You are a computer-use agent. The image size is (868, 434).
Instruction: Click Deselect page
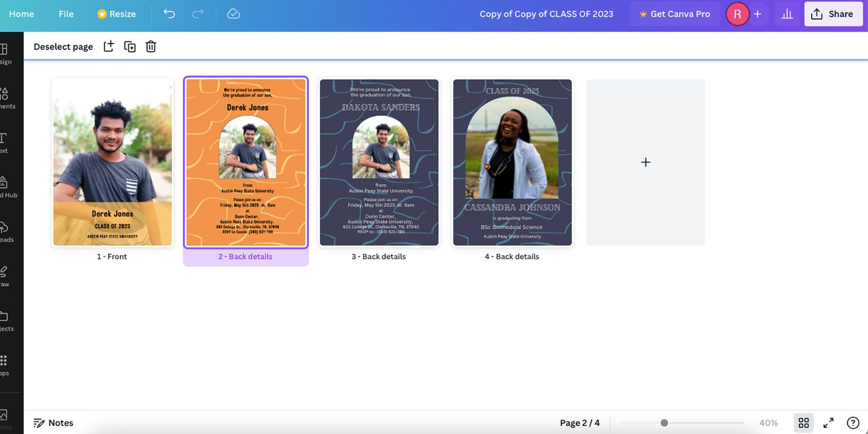(x=63, y=47)
